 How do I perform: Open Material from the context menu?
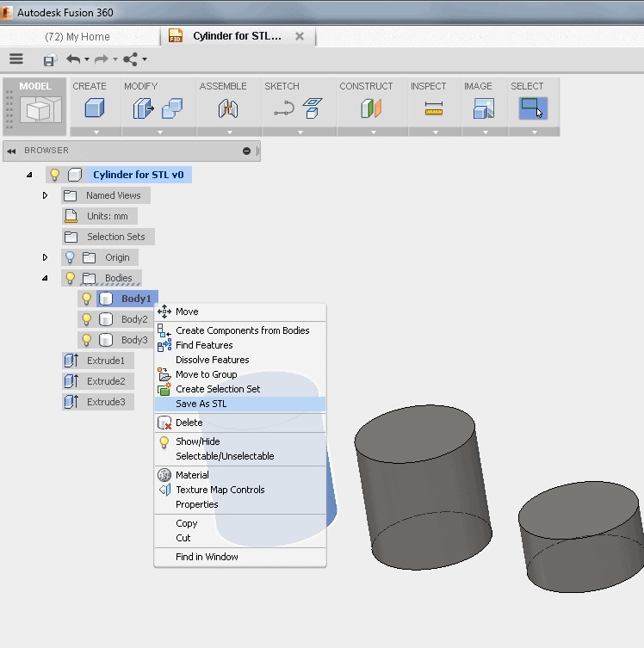pyautogui.click(x=240, y=475)
